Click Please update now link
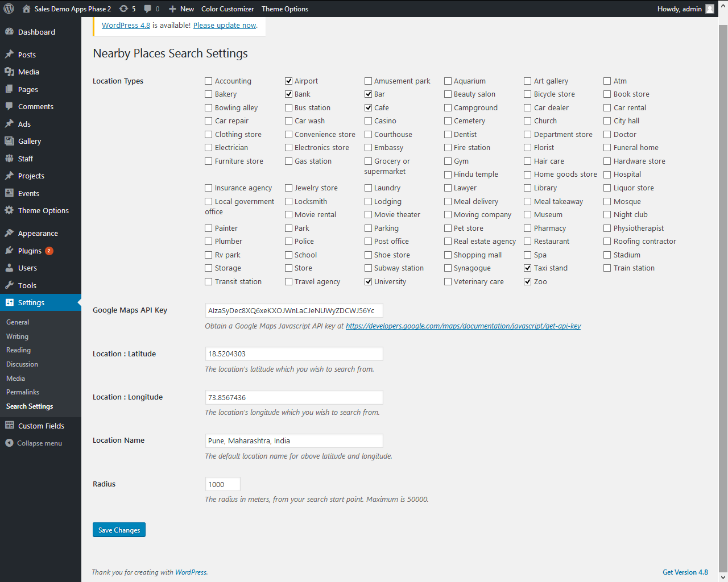Screen dimensions: 728x582 tap(225, 25)
